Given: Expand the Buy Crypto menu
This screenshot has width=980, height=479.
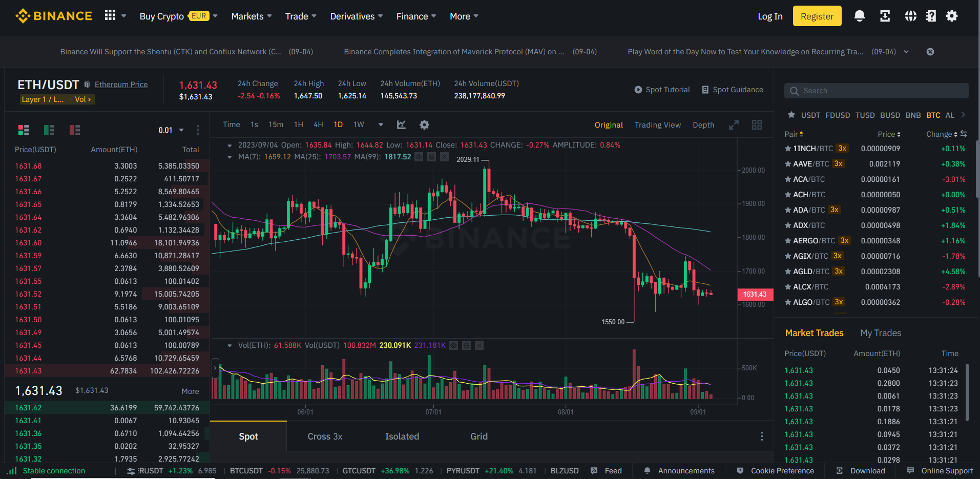Looking at the screenshot, I should click(x=178, y=16).
